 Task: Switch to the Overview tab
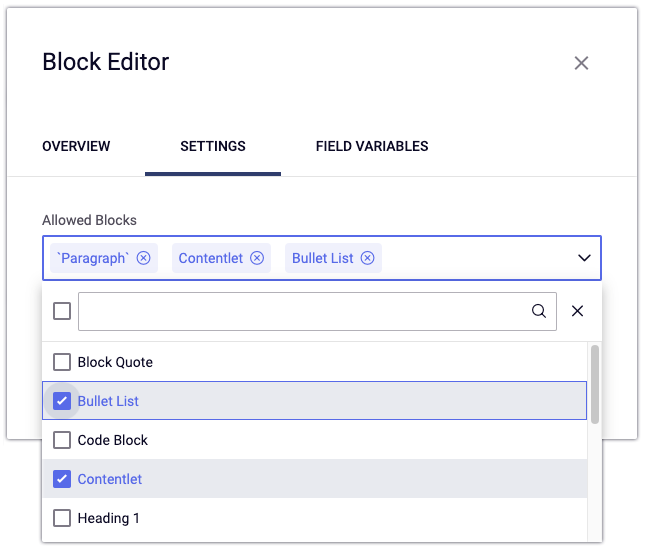coord(76,146)
